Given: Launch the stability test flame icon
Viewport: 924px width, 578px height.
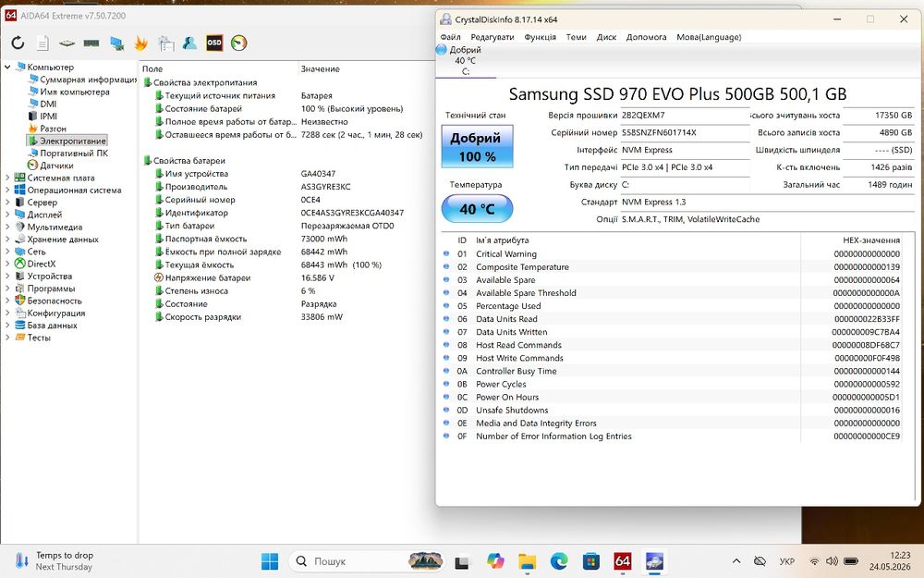Looking at the screenshot, I should pyautogui.click(x=140, y=43).
